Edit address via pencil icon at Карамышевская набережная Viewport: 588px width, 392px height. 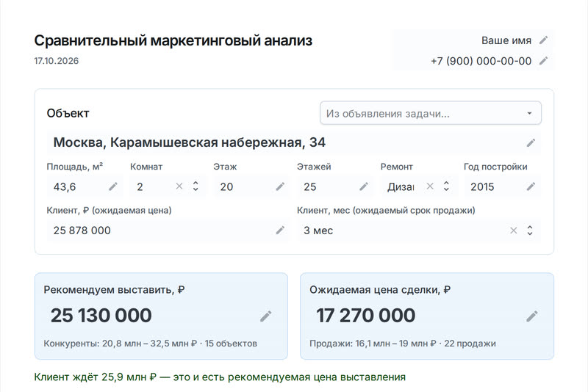click(x=531, y=142)
